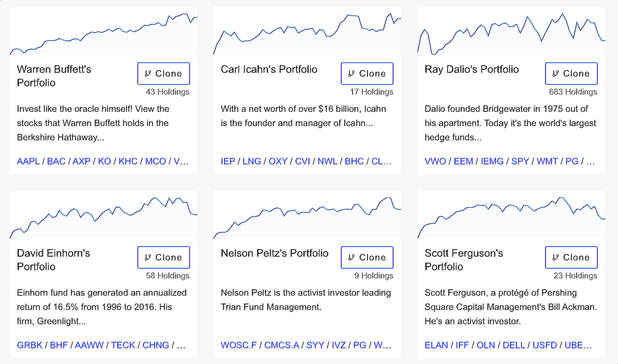Click Clone on Ray Dalio's Portfolio
This screenshot has width=618, height=364.
click(571, 74)
